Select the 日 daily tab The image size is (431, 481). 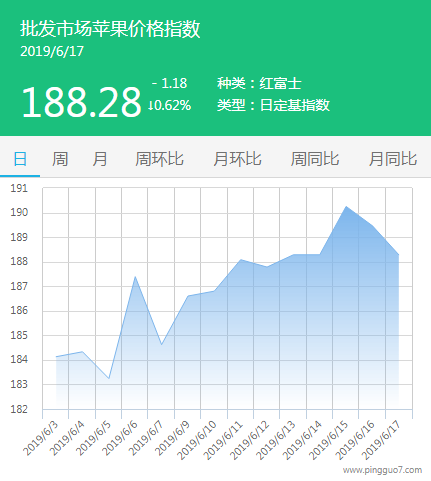[20, 159]
